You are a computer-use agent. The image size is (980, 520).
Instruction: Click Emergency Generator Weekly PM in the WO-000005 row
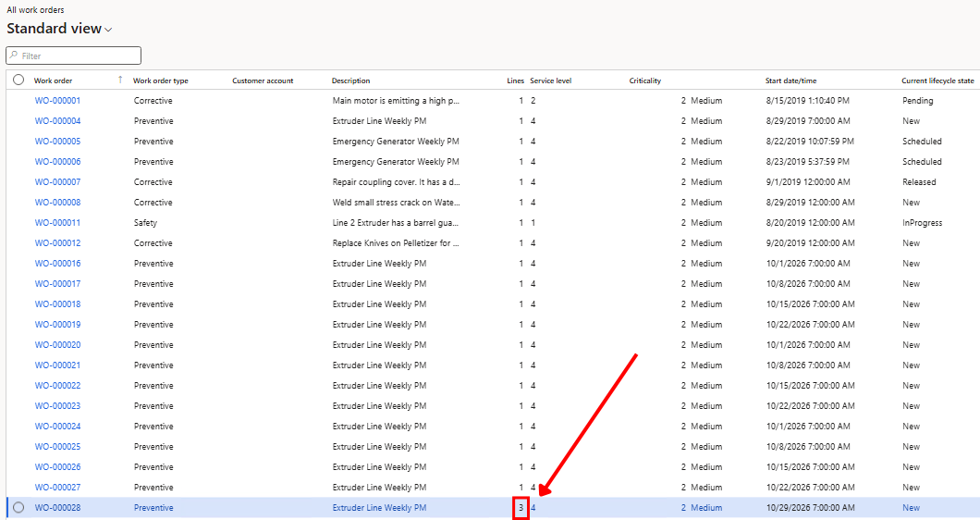click(396, 142)
